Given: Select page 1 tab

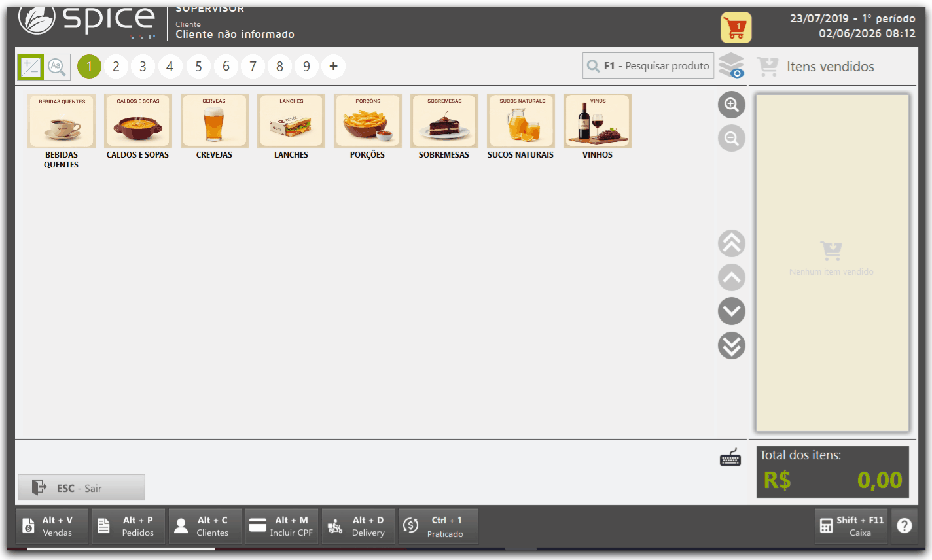Looking at the screenshot, I should [x=89, y=66].
